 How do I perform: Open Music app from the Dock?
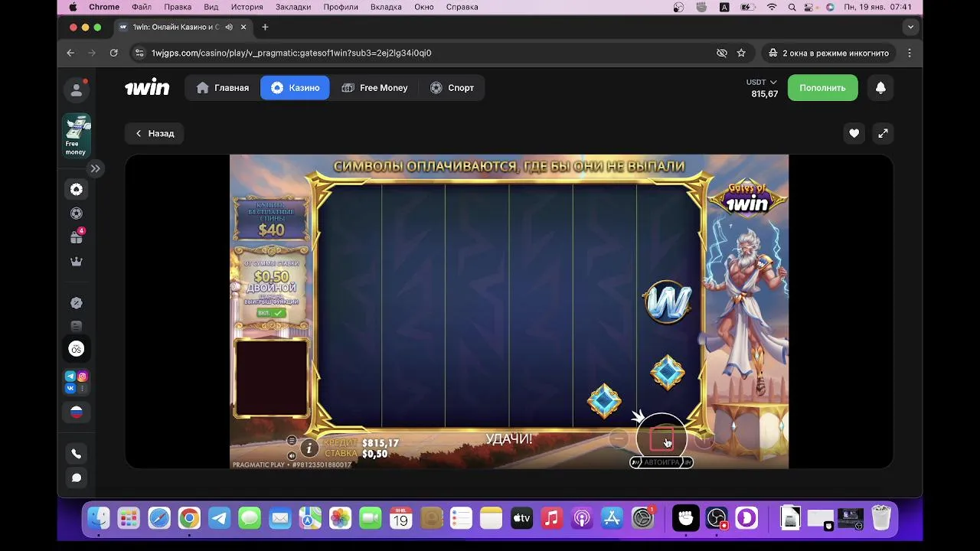(x=551, y=518)
